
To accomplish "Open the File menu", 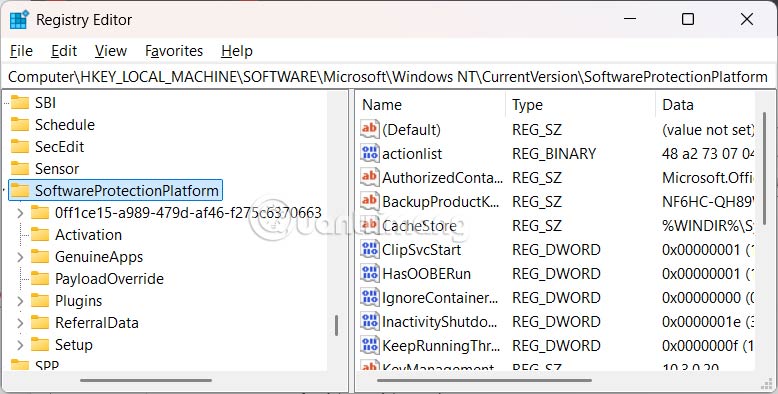I will pos(21,51).
